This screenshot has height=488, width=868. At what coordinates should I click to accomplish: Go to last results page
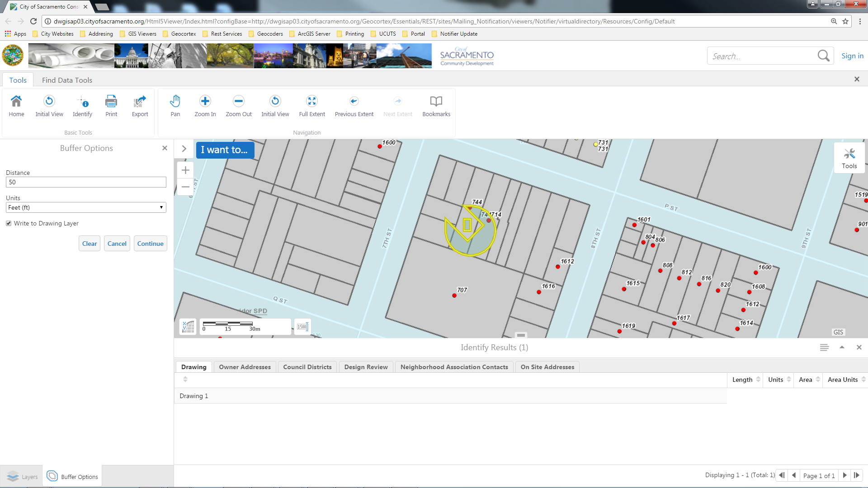[x=857, y=475]
